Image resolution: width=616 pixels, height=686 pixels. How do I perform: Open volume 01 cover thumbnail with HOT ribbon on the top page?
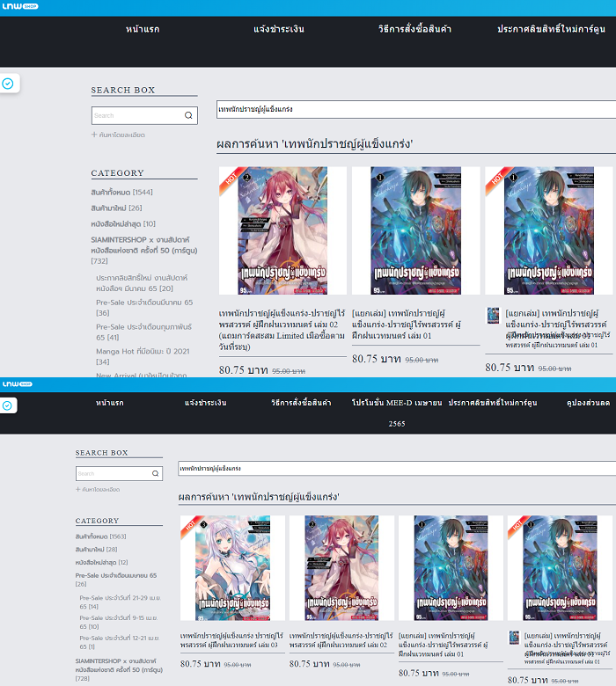coord(549,230)
